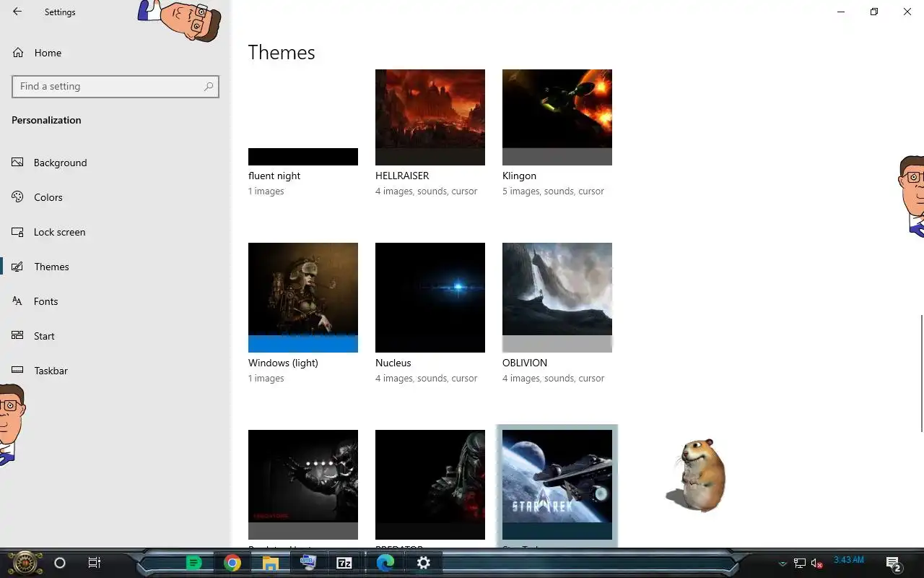This screenshot has width=924, height=578.
Task: Select the Nucleus theme thumbnail
Action: (x=430, y=298)
